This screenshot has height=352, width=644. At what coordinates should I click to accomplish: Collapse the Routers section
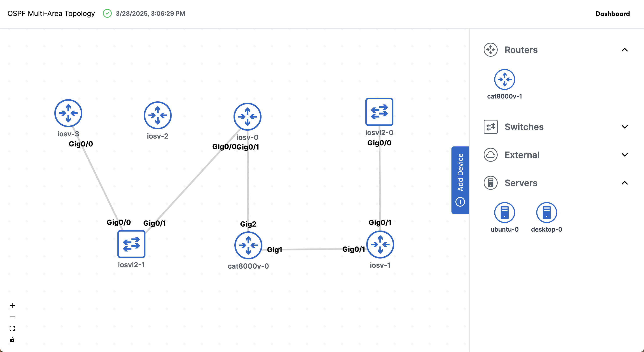click(625, 50)
